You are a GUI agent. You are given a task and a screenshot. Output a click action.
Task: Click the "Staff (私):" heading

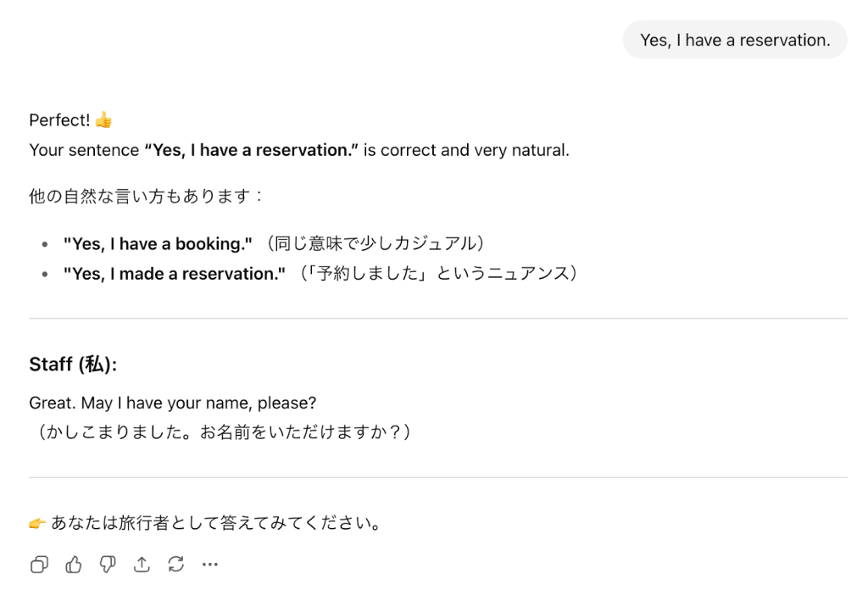click(x=73, y=365)
